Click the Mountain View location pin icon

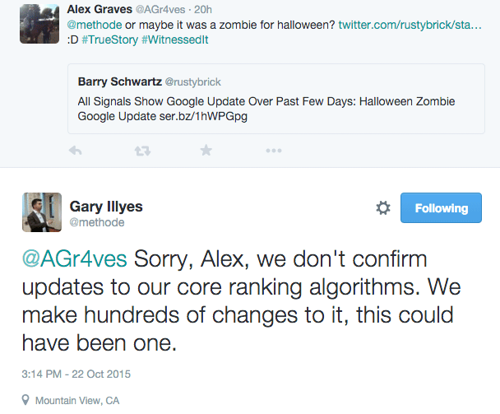(25, 400)
